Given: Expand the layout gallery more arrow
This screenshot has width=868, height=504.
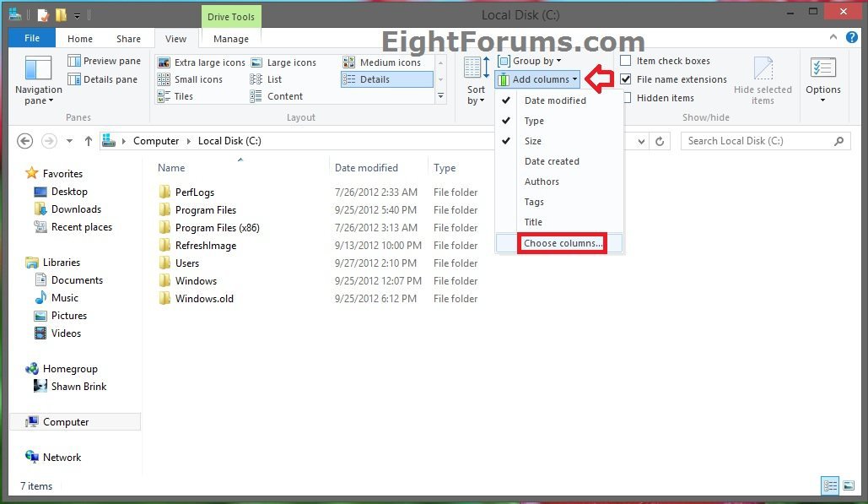Looking at the screenshot, I should click(x=440, y=97).
